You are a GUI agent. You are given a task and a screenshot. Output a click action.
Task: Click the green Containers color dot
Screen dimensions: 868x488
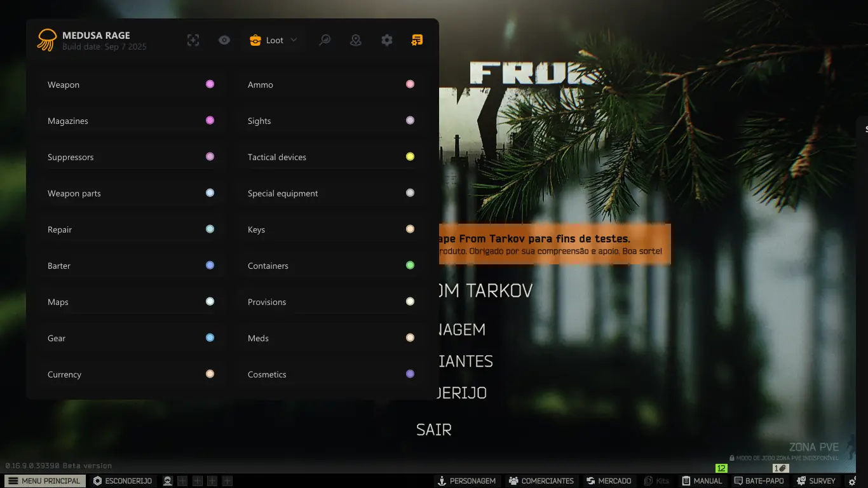point(410,265)
